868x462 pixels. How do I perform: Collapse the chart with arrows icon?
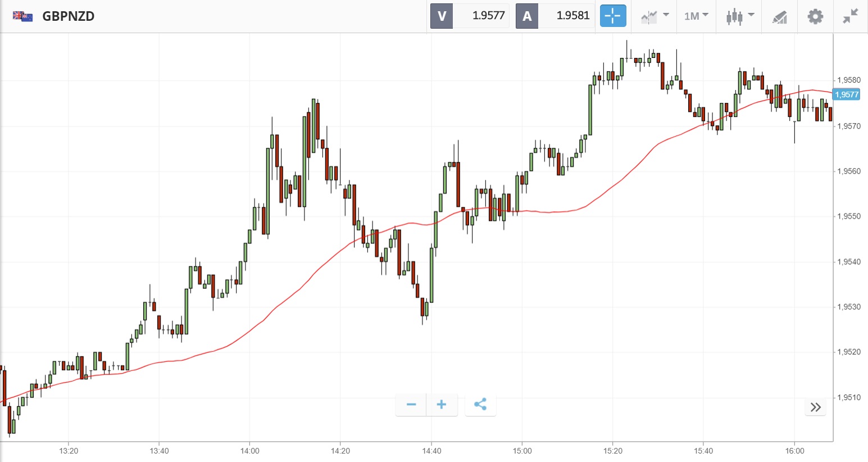click(851, 16)
